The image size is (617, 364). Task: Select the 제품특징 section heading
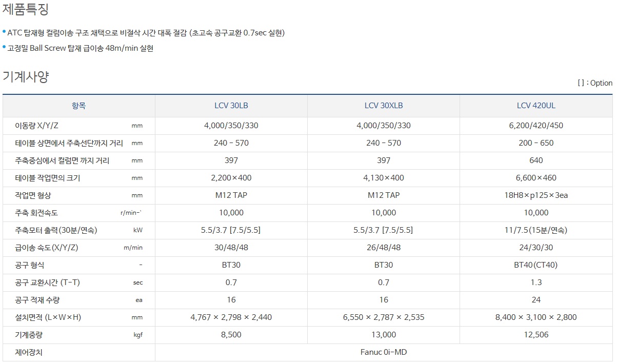coord(26,10)
